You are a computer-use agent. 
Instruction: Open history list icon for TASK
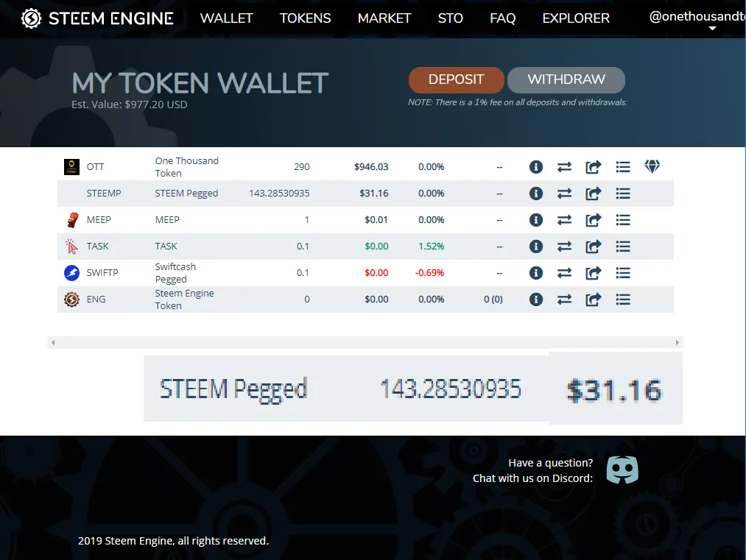tap(623, 247)
